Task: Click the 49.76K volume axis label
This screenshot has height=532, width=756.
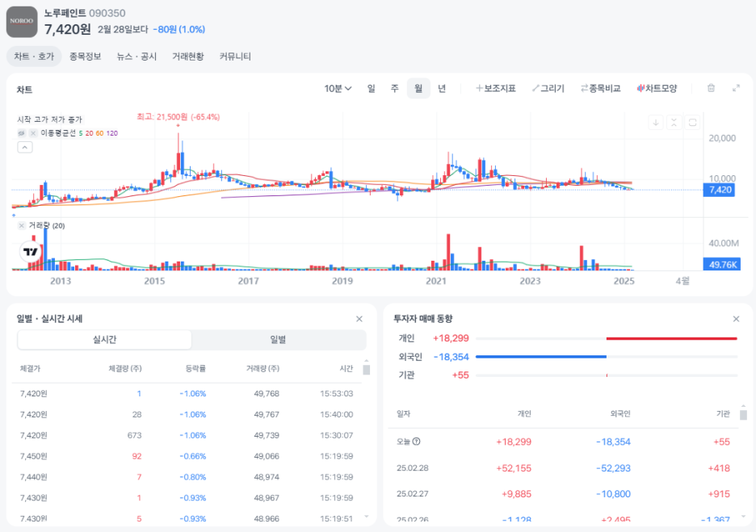Action: [x=722, y=264]
